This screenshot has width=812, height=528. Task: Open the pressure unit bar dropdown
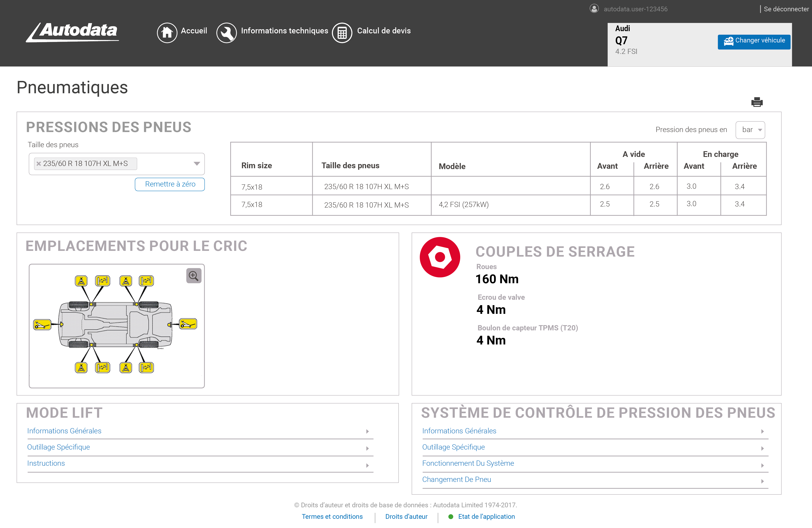pos(750,130)
